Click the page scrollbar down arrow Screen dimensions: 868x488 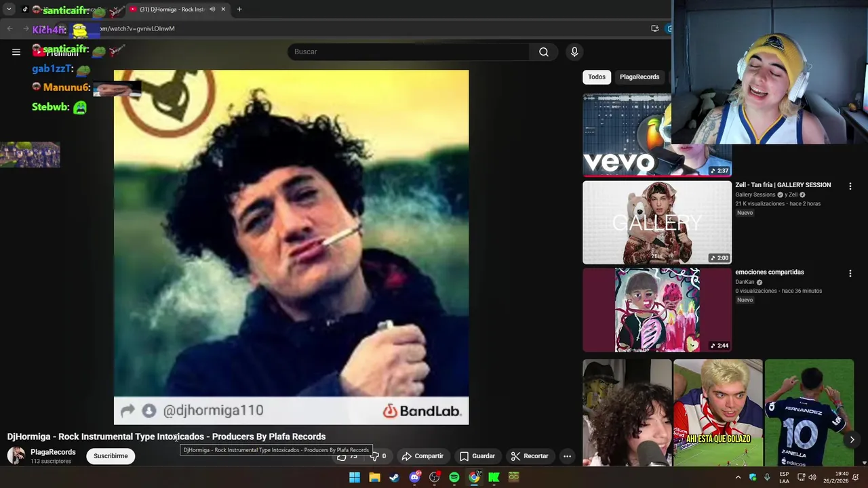pyautogui.click(x=864, y=463)
